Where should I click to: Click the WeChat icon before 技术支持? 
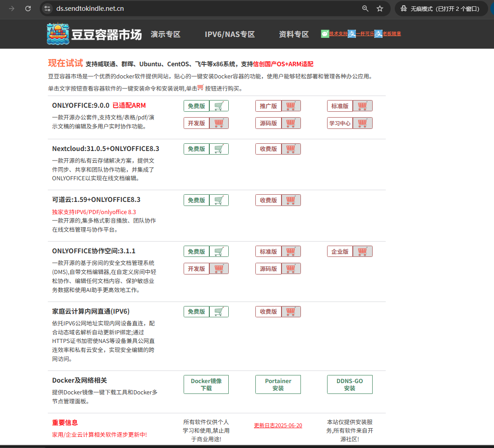[325, 34]
